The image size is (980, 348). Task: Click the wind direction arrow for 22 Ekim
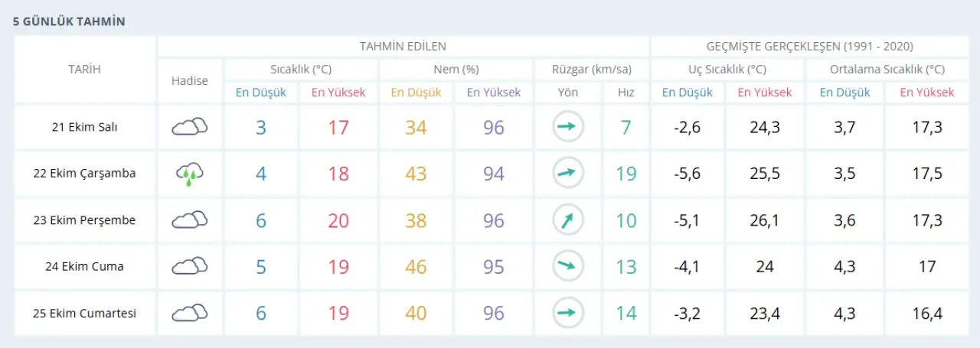pyautogui.click(x=567, y=174)
